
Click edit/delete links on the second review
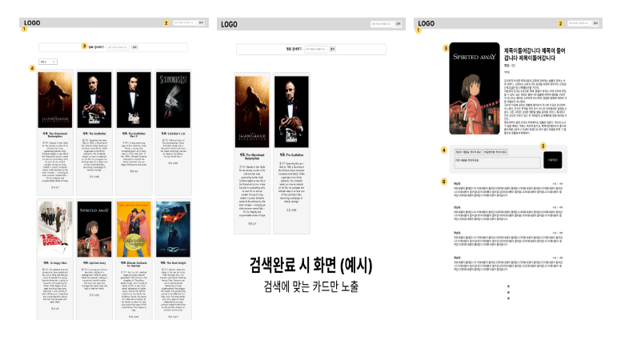coord(557,208)
